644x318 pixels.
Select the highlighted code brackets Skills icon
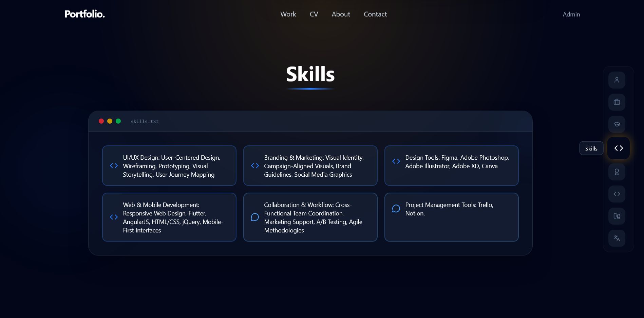tap(618, 148)
